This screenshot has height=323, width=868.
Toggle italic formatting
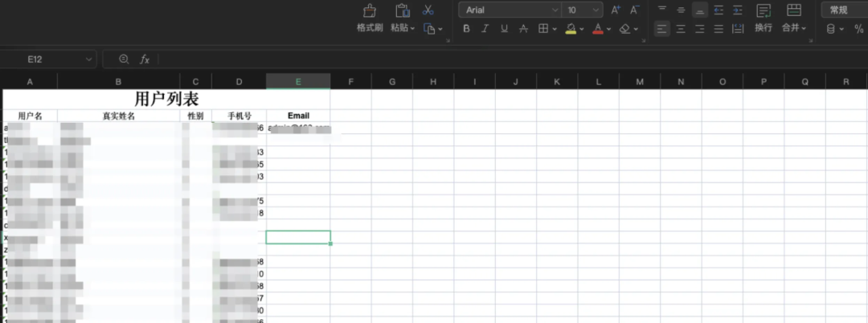(x=485, y=29)
